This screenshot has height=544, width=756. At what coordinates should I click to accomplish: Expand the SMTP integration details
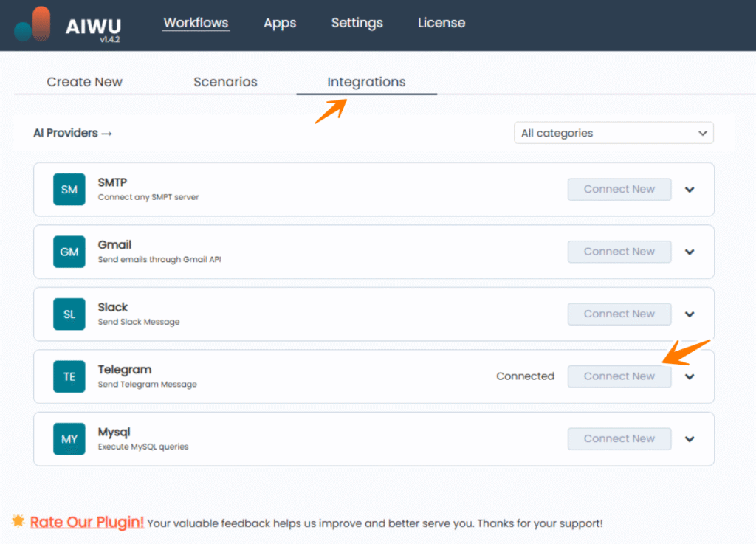[690, 189]
